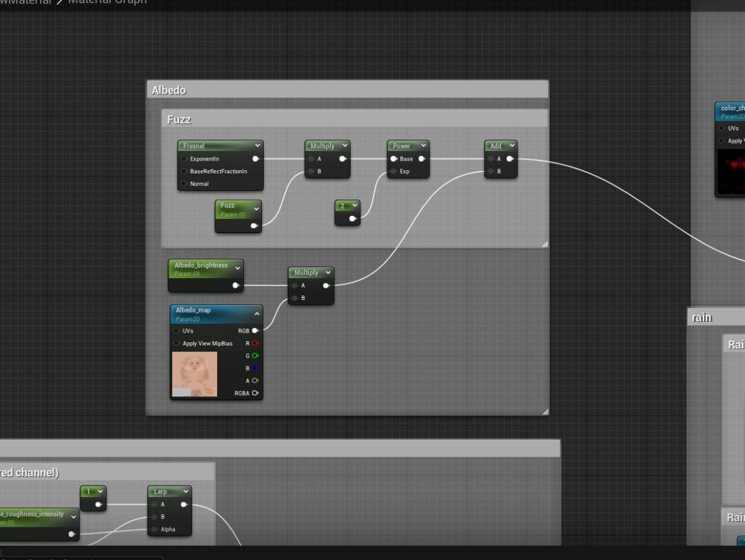Expand the constant 2 node chevron
Viewport: 745px width, 560px height.
355,206
